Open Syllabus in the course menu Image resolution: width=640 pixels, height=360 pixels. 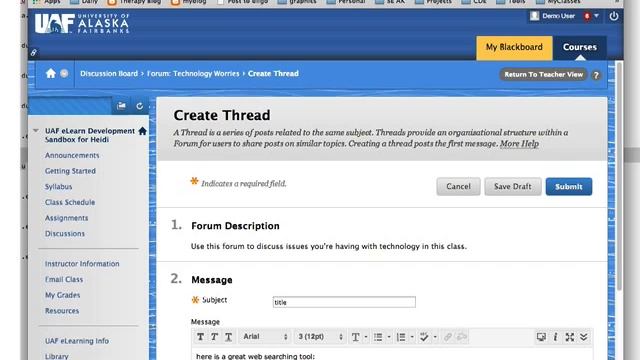58,187
